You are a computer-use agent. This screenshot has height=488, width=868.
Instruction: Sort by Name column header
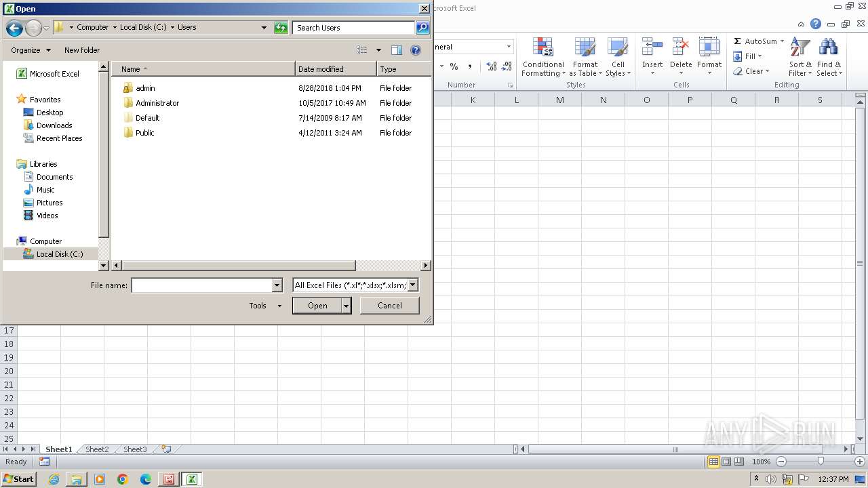point(203,69)
